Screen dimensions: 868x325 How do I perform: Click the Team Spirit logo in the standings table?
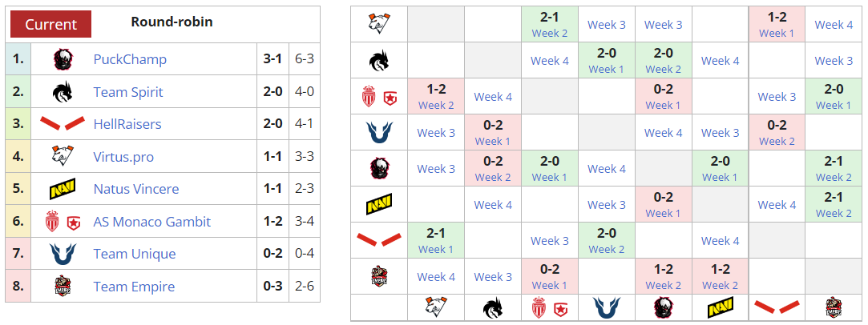coord(63,92)
